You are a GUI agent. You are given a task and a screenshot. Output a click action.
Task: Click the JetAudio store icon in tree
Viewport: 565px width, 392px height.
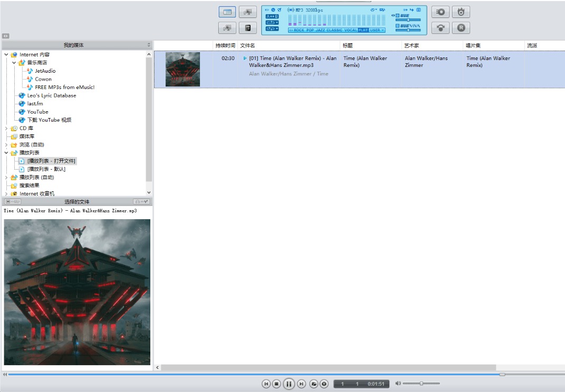click(30, 71)
